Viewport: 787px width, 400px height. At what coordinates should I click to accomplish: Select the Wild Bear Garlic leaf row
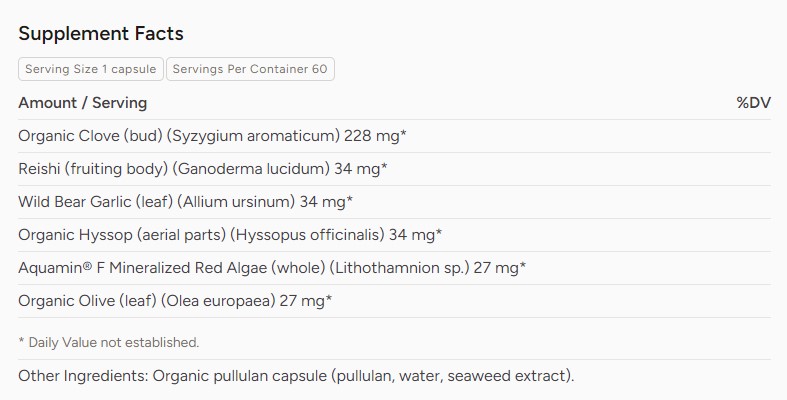pos(395,202)
